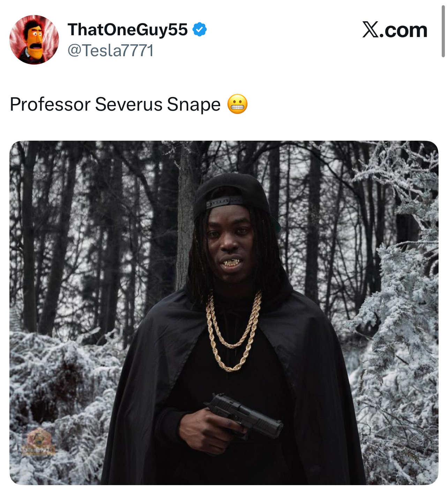
Task: Click the vertical scrollbar thumb at right
Action: point(443,31)
